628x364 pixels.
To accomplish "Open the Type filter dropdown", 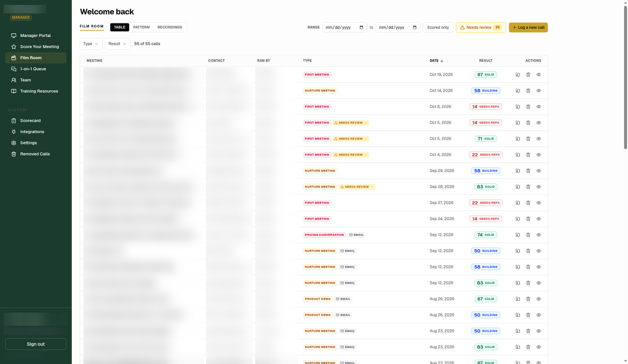I will pos(91,44).
